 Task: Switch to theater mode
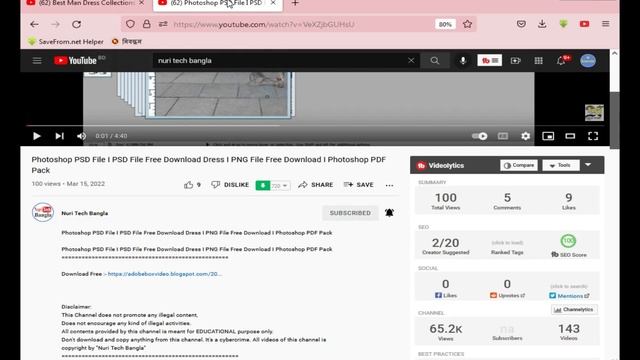570,136
